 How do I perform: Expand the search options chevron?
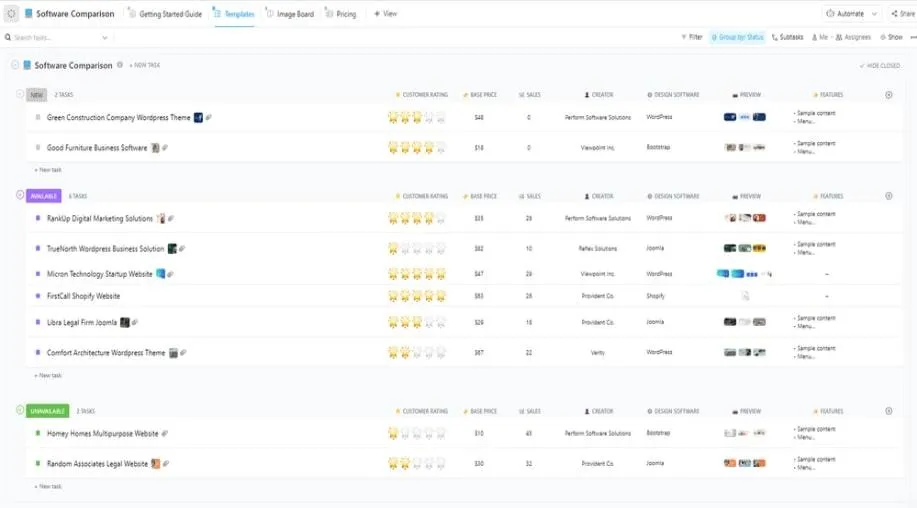pyautogui.click(x=105, y=37)
